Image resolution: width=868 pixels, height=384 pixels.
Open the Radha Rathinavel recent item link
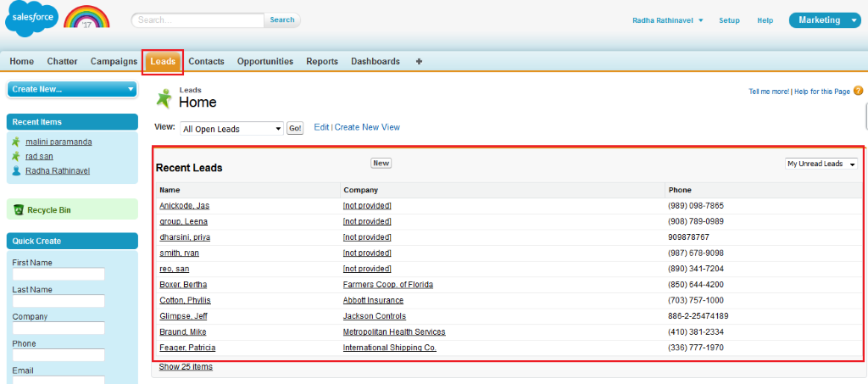[58, 170]
